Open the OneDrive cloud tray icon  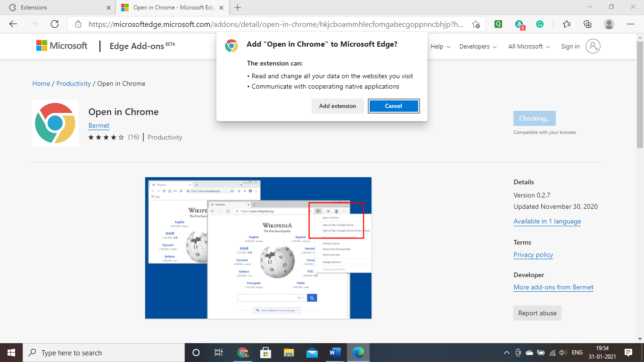tap(529, 353)
